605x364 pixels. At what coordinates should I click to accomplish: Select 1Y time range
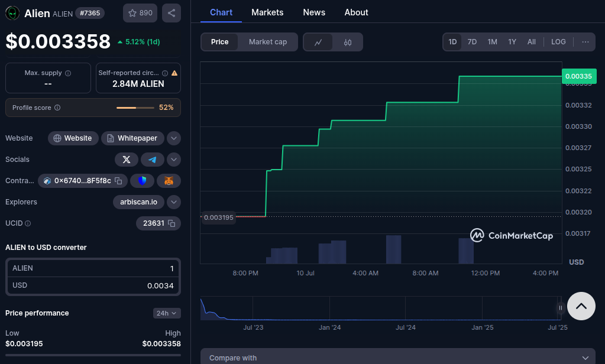(512, 42)
